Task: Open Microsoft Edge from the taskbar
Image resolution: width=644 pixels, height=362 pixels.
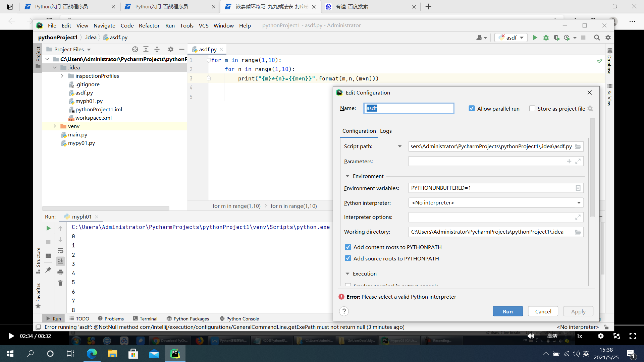Action: pyautogui.click(x=92, y=354)
